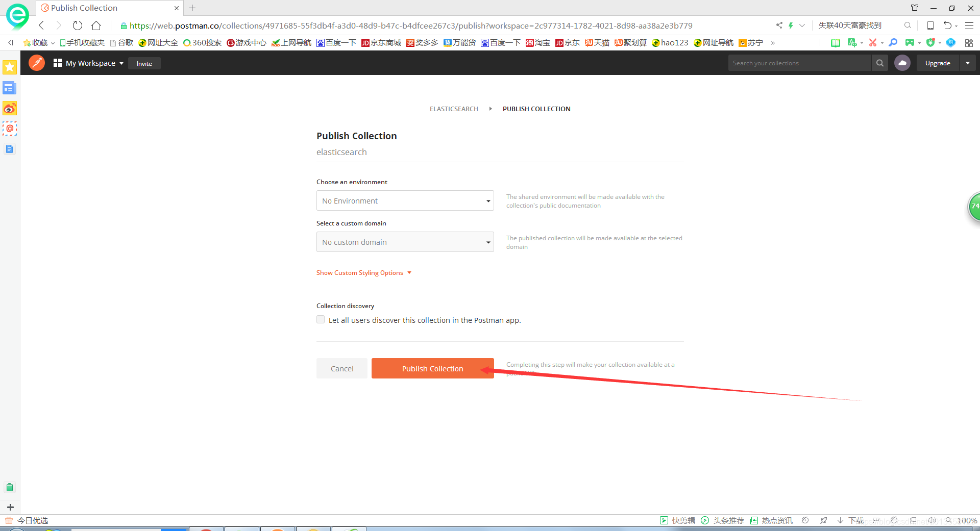The image size is (980, 531).
Task: Focus the Search your collections field
Action: pyautogui.click(x=799, y=63)
